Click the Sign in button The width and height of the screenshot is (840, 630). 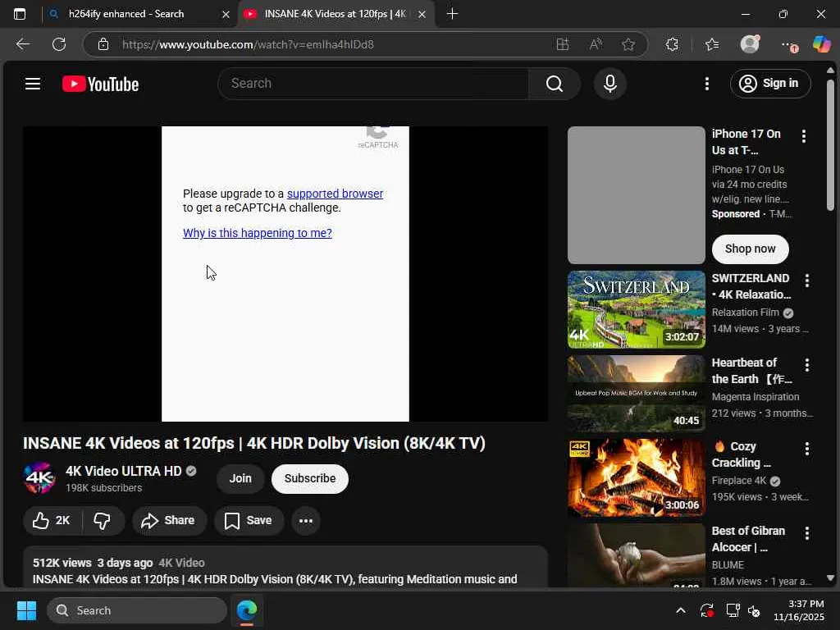pyautogui.click(x=769, y=84)
